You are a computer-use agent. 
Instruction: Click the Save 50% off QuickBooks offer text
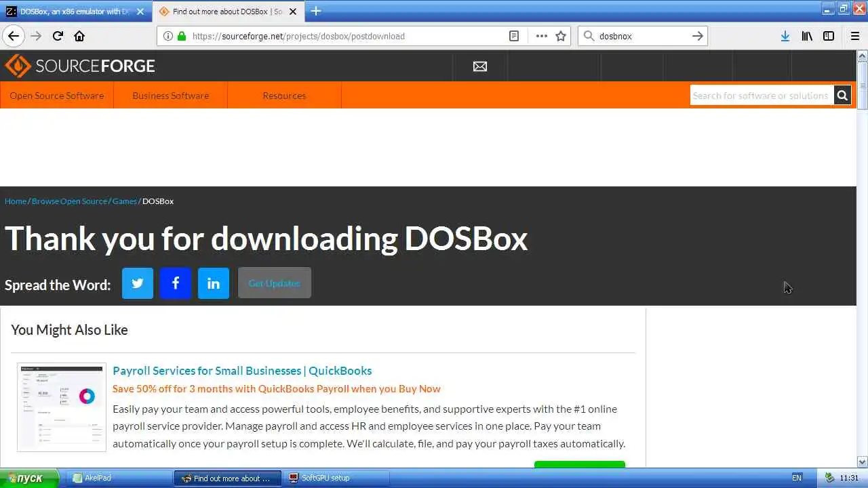pos(277,388)
